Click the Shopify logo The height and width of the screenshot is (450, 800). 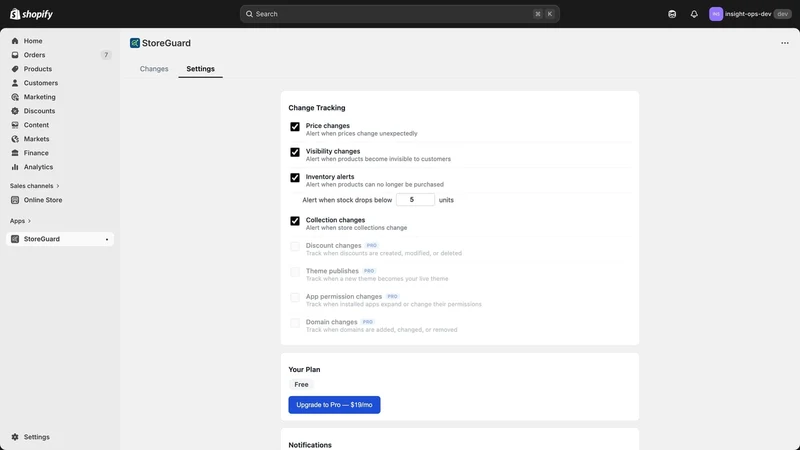(x=31, y=14)
